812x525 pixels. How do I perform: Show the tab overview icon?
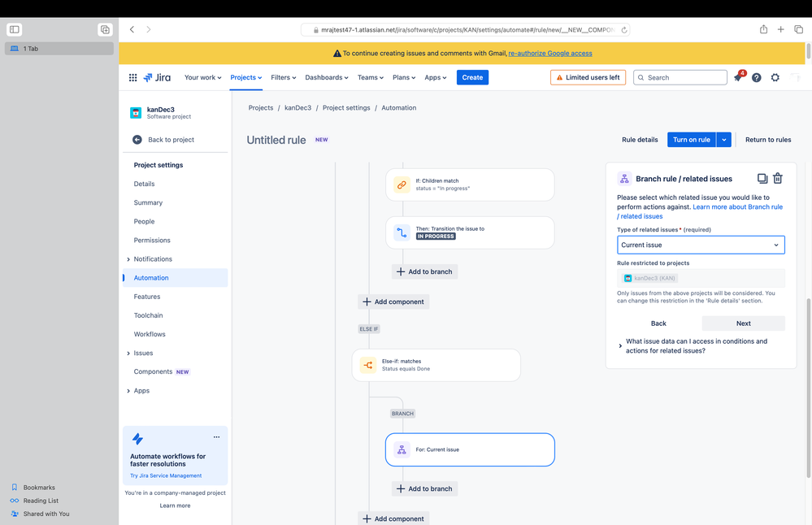click(798, 29)
